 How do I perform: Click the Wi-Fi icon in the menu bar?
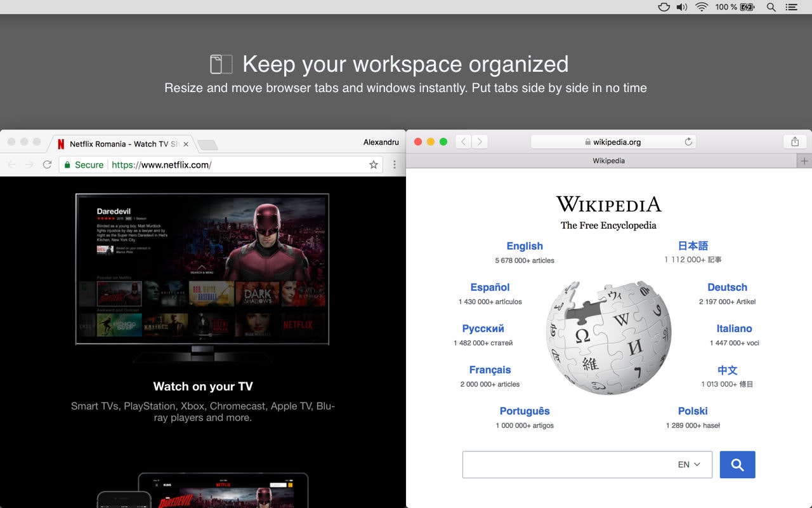click(700, 7)
